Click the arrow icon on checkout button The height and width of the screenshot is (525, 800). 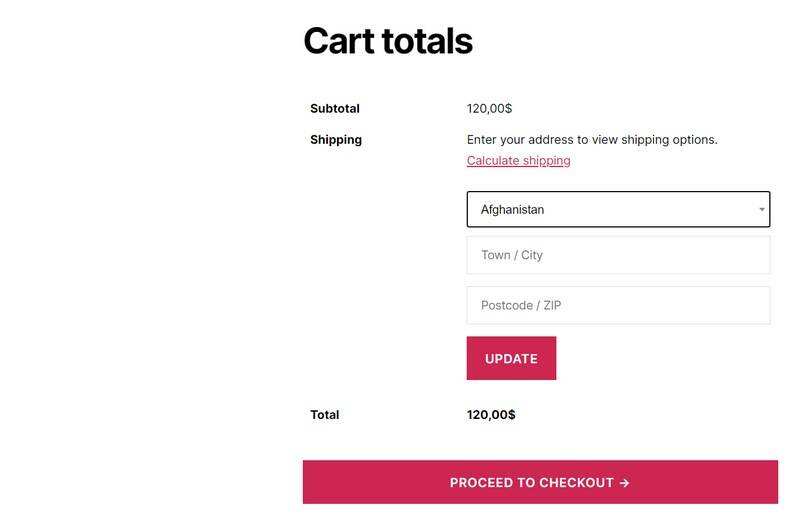click(x=624, y=483)
